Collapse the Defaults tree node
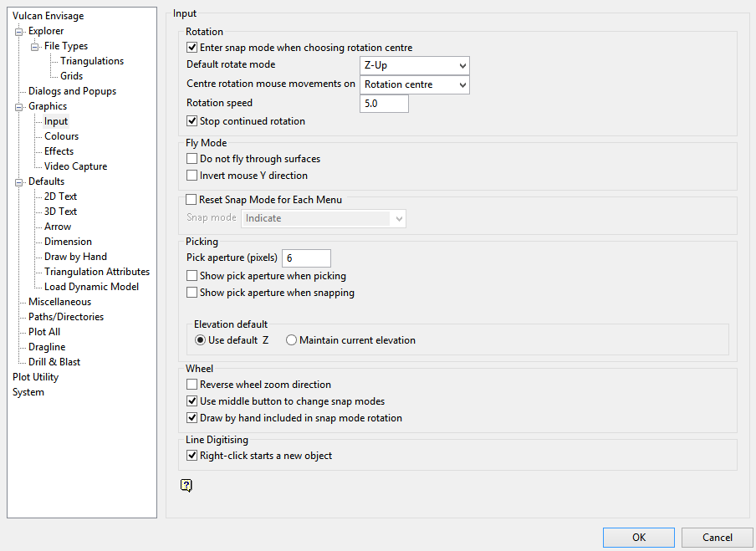This screenshot has width=756, height=551. [x=18, y=182]
